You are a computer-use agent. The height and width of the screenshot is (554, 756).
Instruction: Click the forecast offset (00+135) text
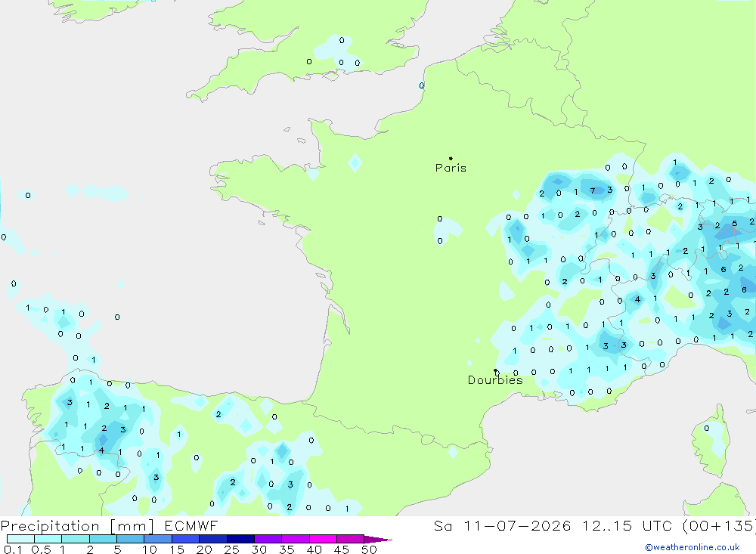click(x=719, y=525)
